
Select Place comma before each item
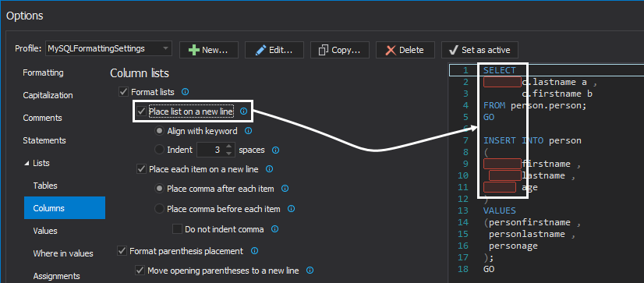pyautogui.click(x=159, y=209)
